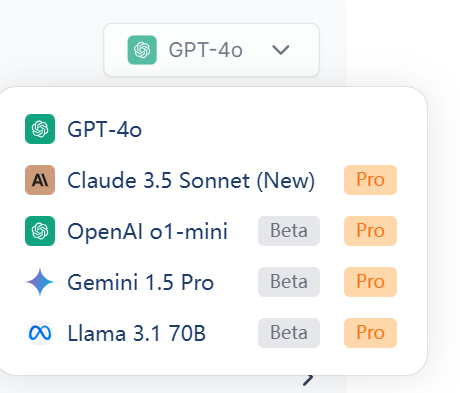Click the Pro badge on Claude row

370,180
